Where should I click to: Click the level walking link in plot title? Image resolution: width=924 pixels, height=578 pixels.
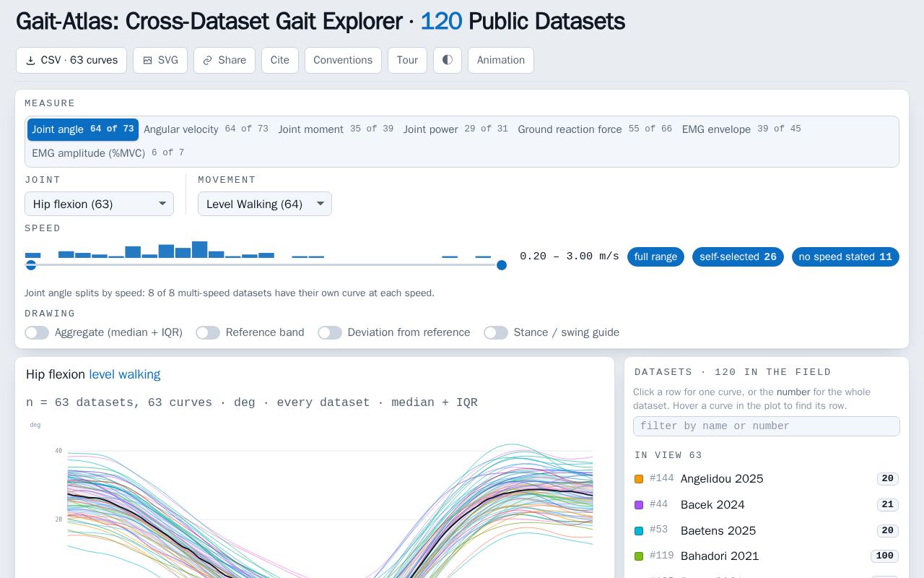click(x=125, y=374)
